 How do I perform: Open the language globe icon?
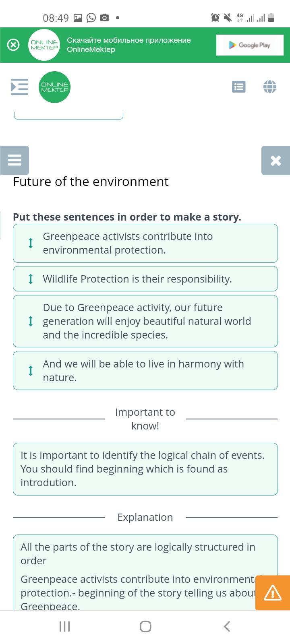coord(269,87)
